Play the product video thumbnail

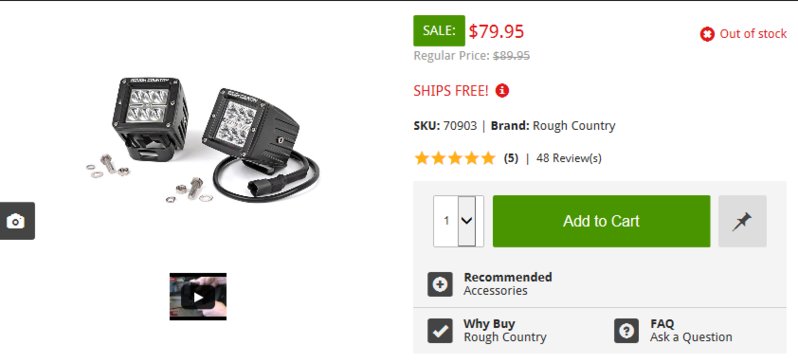point(198,296)
